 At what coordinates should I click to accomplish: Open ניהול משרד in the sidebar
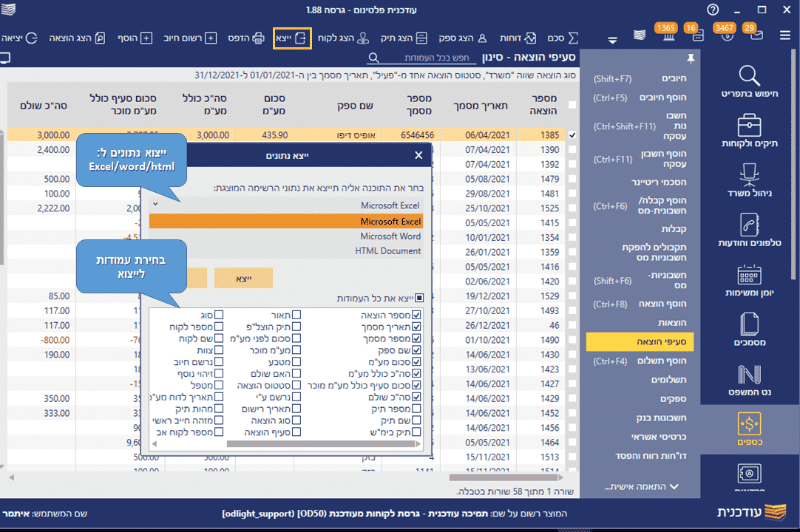tap(750, 180)
